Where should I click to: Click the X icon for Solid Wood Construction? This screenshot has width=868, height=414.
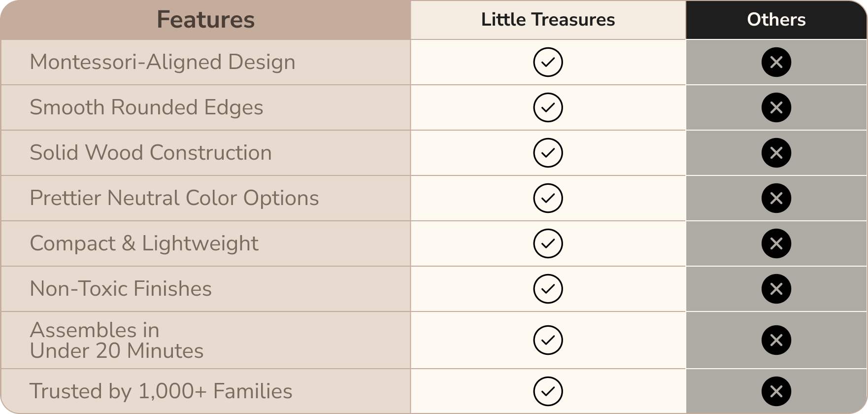pyautogui.click(x=776, y=153)
